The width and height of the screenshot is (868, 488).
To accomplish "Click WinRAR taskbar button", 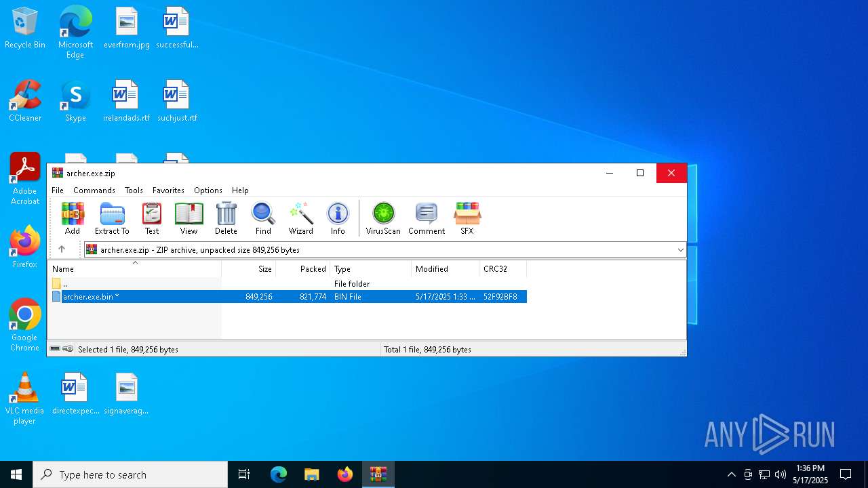I will point(378,474).
